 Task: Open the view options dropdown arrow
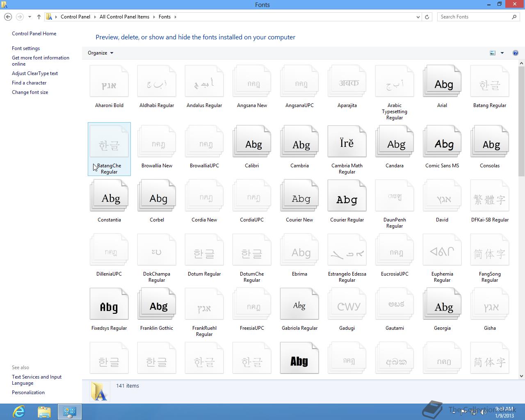click(x=502, y=53)
